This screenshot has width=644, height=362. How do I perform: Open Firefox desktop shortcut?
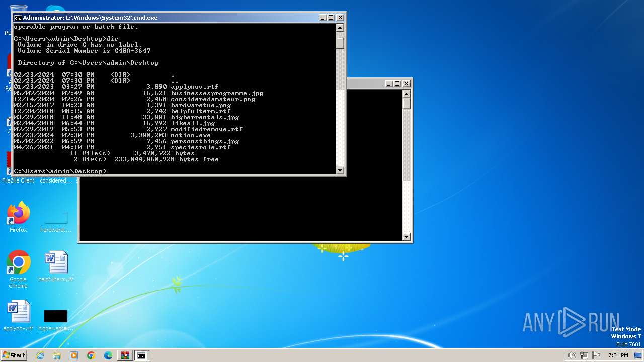click(x=18, y=217)
